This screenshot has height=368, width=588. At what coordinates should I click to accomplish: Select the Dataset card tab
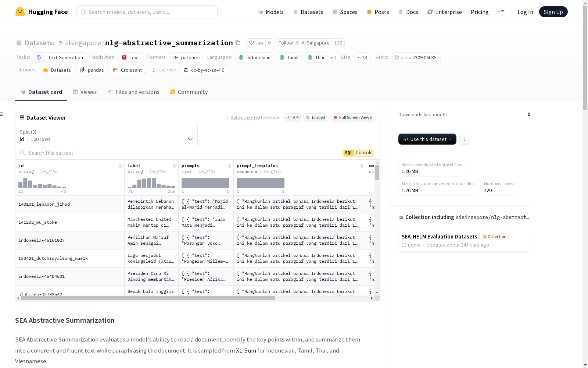[41, 92]
